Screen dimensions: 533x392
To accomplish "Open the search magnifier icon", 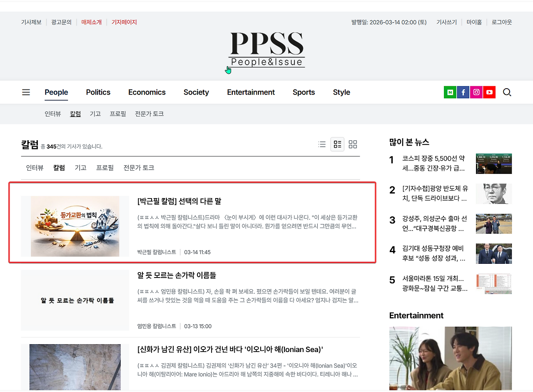I will pos(507,92).
